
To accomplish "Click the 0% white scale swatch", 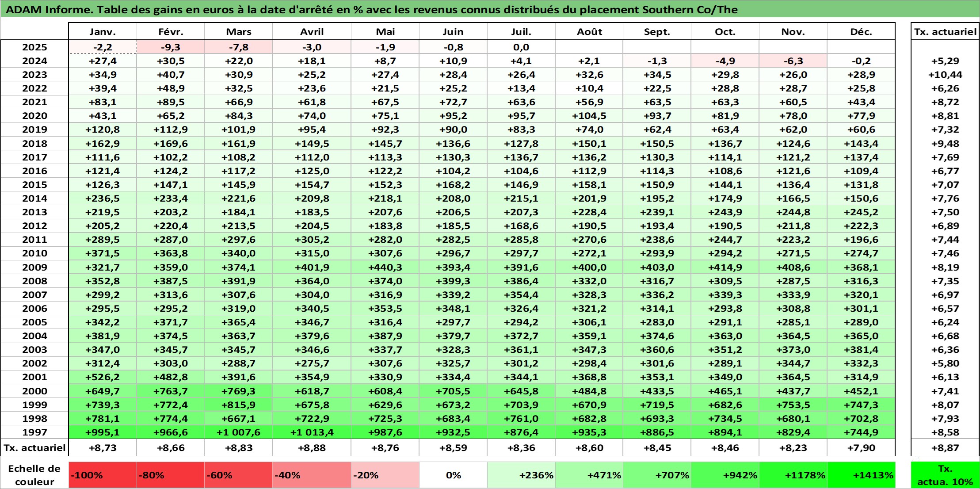I will click(453, 475).
